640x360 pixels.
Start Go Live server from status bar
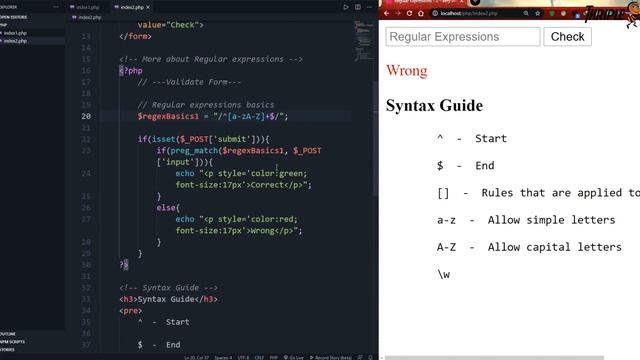pos(294,358)
